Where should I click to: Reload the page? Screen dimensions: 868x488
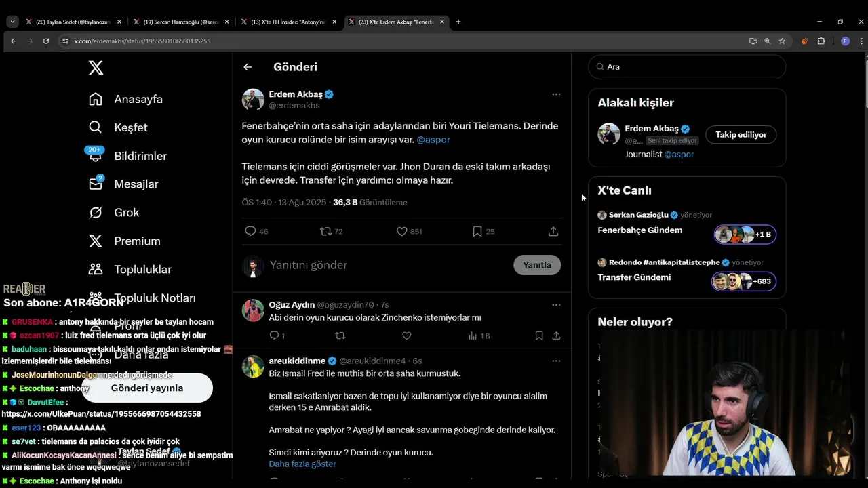click(x=45, y=41)
